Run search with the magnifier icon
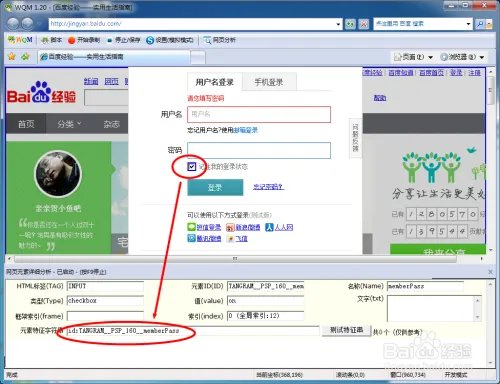The width and height of the screenshot is (500, 384). pyautogui.click(x=480, y=24)
